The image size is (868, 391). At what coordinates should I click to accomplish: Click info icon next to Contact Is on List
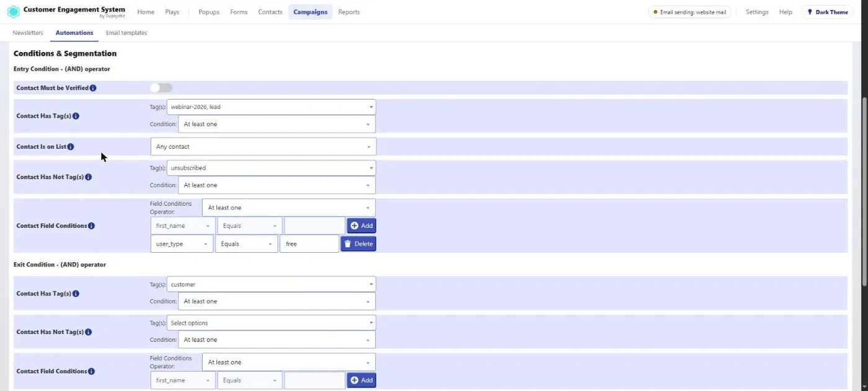pos(71,147)
